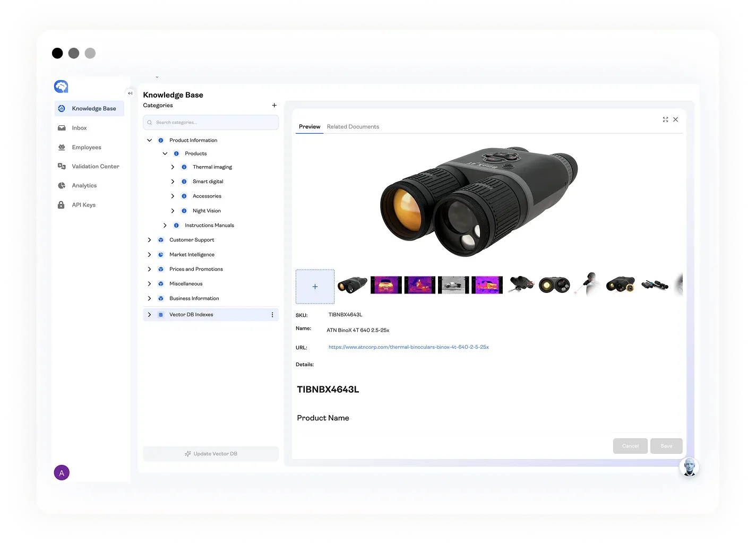Click the Knowledge Base sidebar icon
Screen dimensions: 756x544
62,108
